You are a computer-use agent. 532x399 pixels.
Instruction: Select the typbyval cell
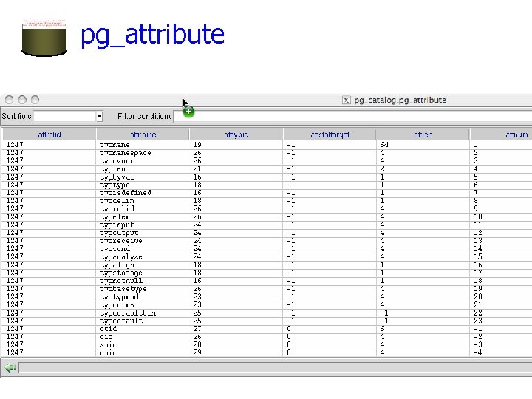point(143,177)
